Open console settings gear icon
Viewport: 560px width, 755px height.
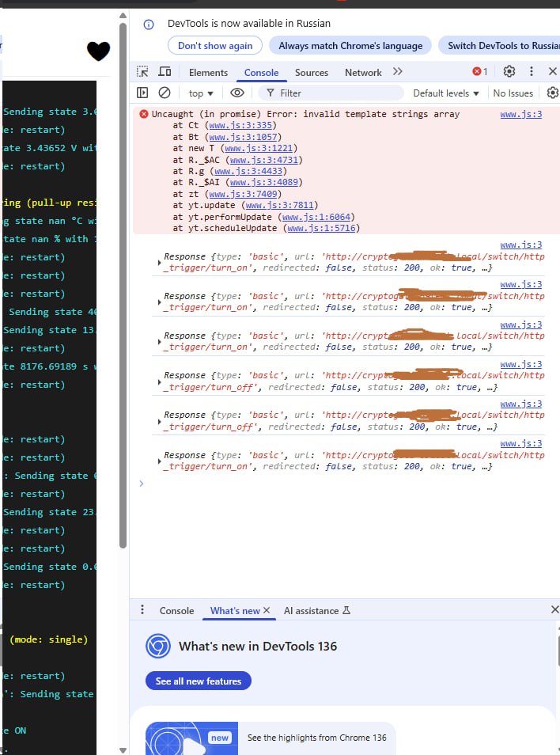click(x=553, y=93)
